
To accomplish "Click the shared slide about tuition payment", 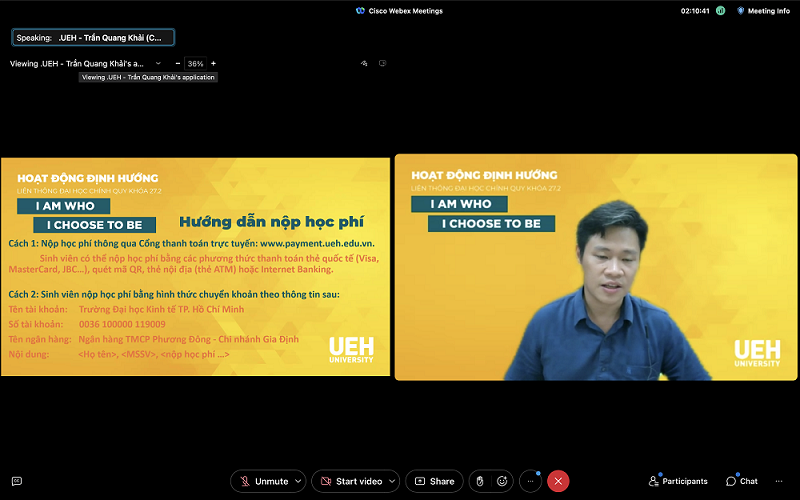I will coord(195,267).
